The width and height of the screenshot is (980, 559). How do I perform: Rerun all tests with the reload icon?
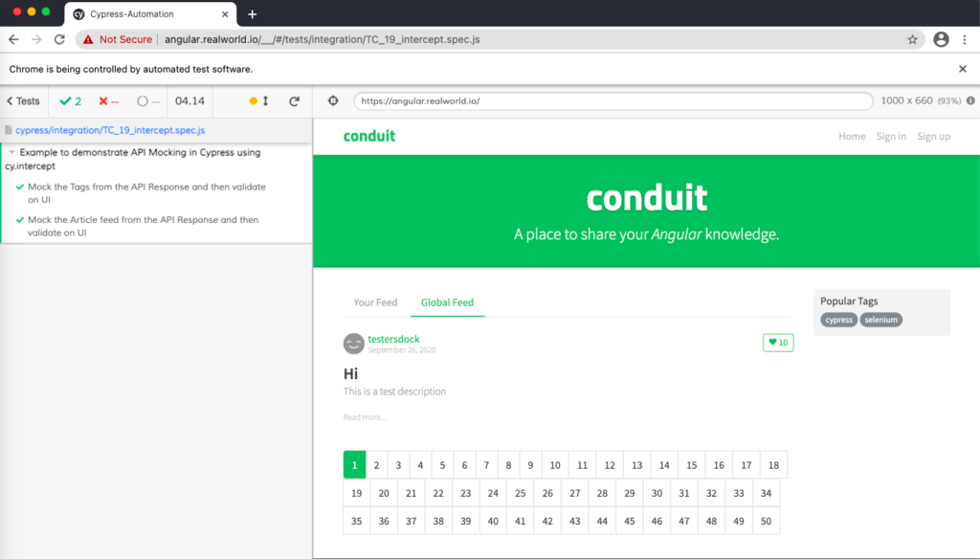coord(295,101)
